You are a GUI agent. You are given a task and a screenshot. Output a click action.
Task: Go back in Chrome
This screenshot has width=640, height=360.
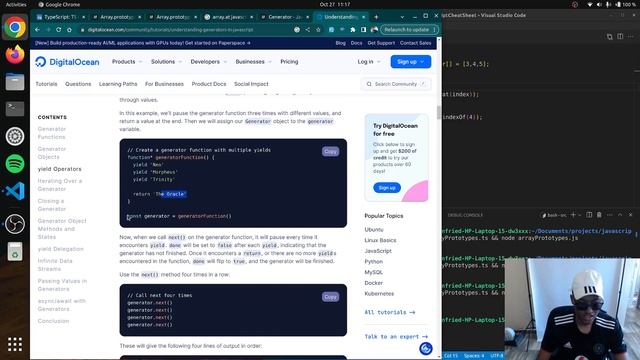tap(37, 30)
